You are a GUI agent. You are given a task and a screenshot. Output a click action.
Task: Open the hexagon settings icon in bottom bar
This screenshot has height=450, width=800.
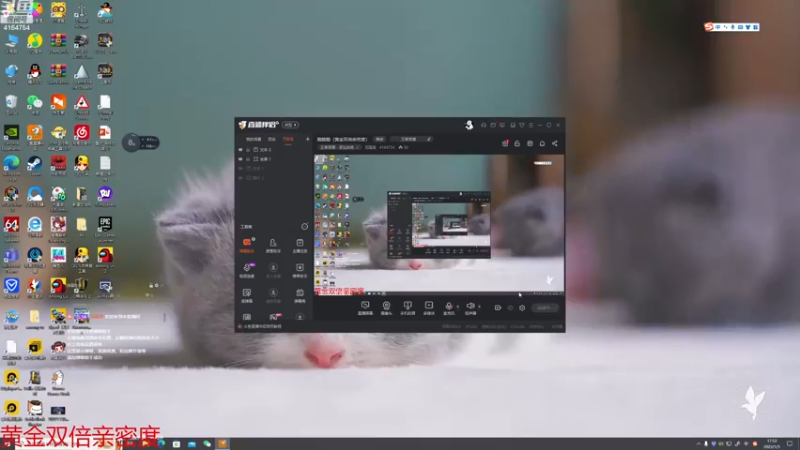coord(522,308)
